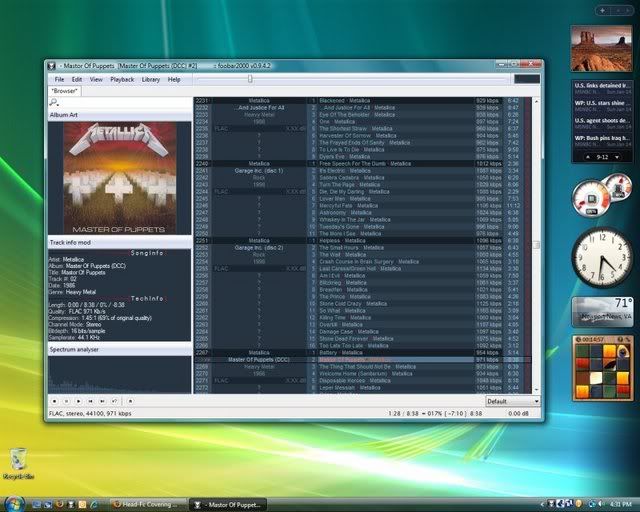The image size is (640, 512).
Task: Expand hidden system tray icons arrow
Action: (x=542, y=505)
